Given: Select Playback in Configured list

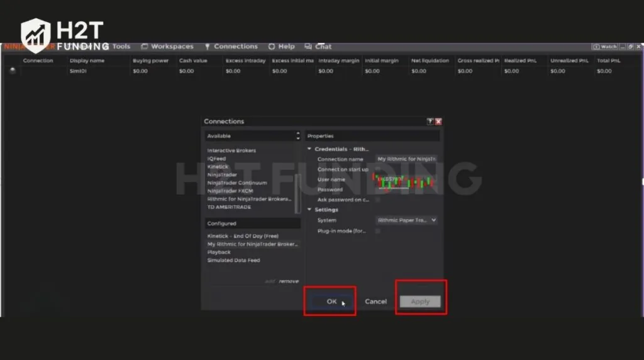Looking at the screenshot, I should pyautogui.click(x=219, y=252).
